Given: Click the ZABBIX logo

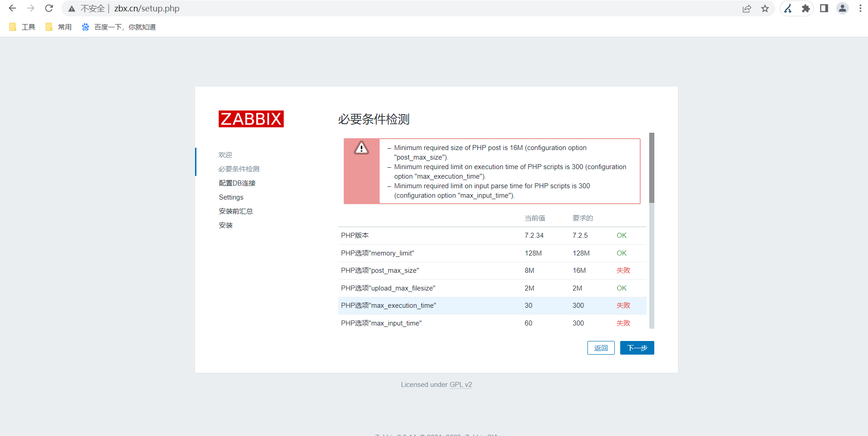Looking at the screenshot, I should pyautogui.click(x=251, y=119).
